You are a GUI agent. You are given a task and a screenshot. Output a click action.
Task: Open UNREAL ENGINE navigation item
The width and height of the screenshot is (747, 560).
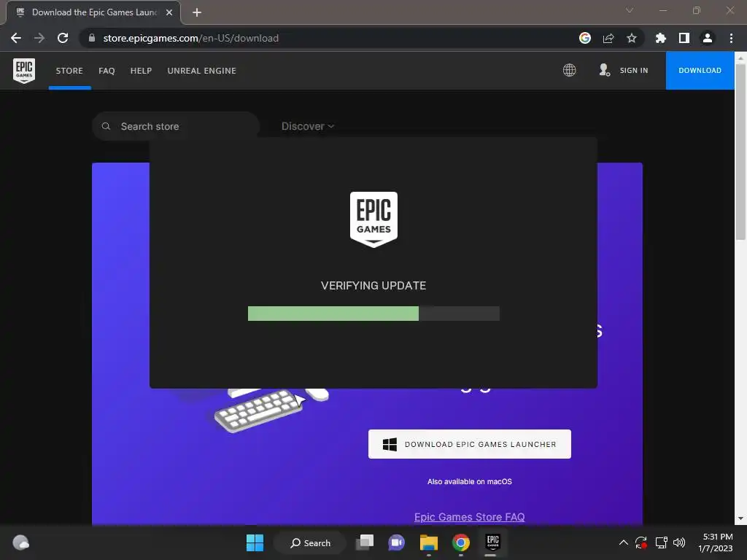click(x=202, y=71)
